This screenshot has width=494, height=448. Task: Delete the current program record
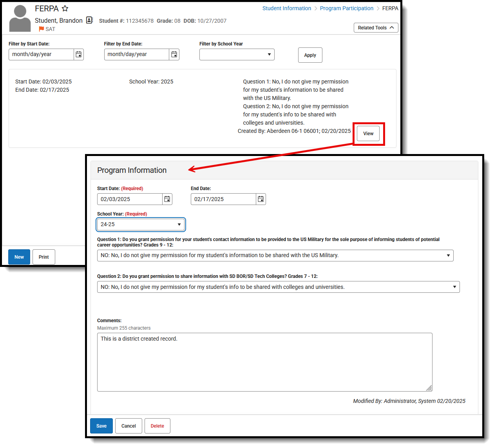pyautogui.click(x=157, y=426)
